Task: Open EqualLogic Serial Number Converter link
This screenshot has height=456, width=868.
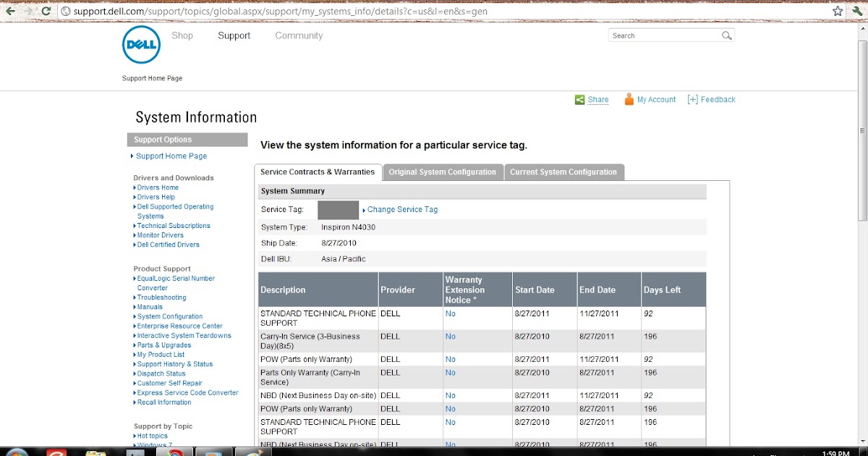Action: point(176,283)
